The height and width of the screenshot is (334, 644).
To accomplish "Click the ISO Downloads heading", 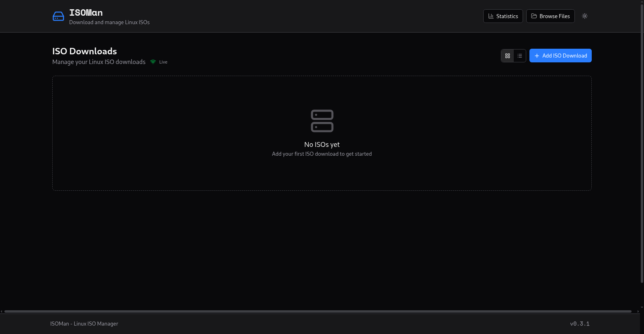I will click(84, 51).
